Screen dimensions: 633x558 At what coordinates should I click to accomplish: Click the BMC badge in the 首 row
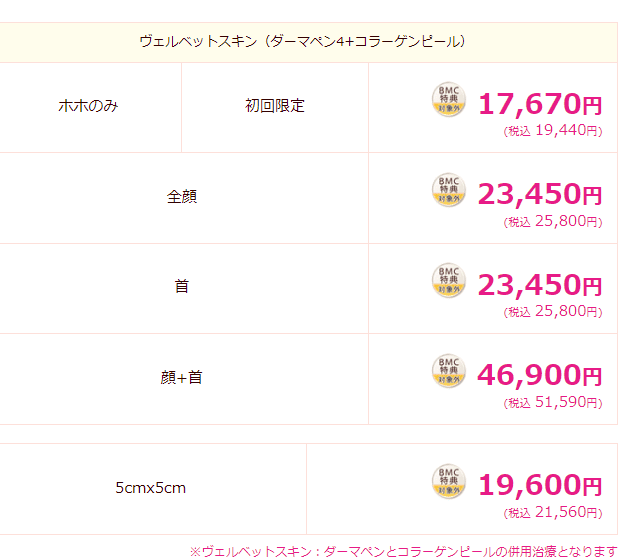pos(449,280)
